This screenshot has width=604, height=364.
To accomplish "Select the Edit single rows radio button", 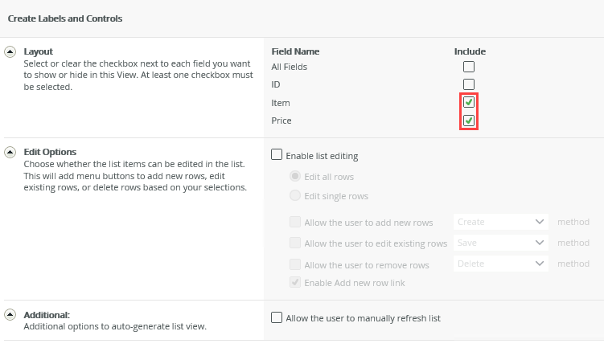I will [x=295, y=196].
